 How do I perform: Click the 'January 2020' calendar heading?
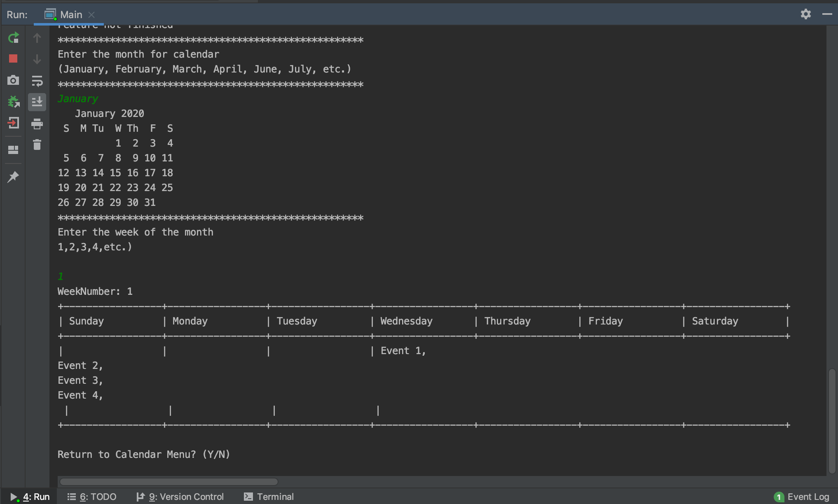point(110,114)
